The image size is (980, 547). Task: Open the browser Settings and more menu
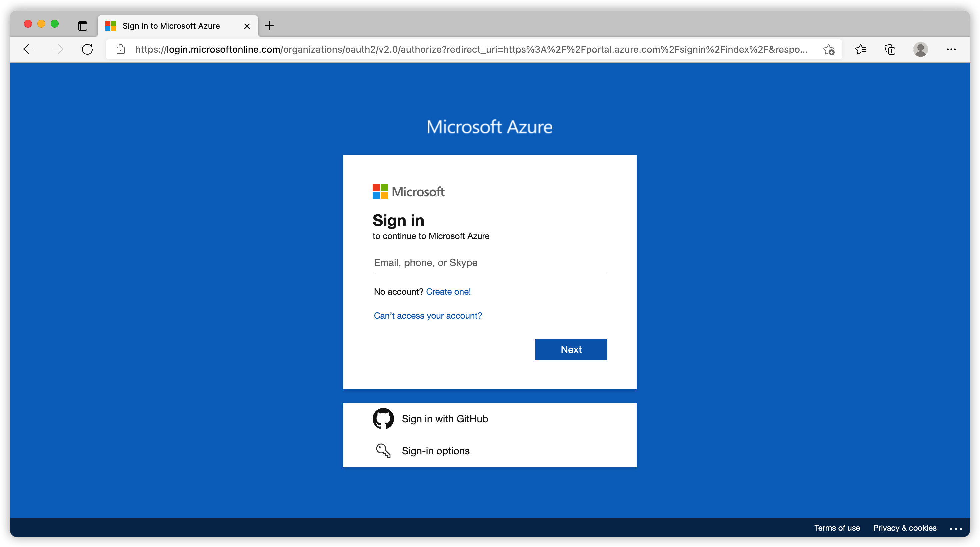pyautogui.click(x=951, y=49)
